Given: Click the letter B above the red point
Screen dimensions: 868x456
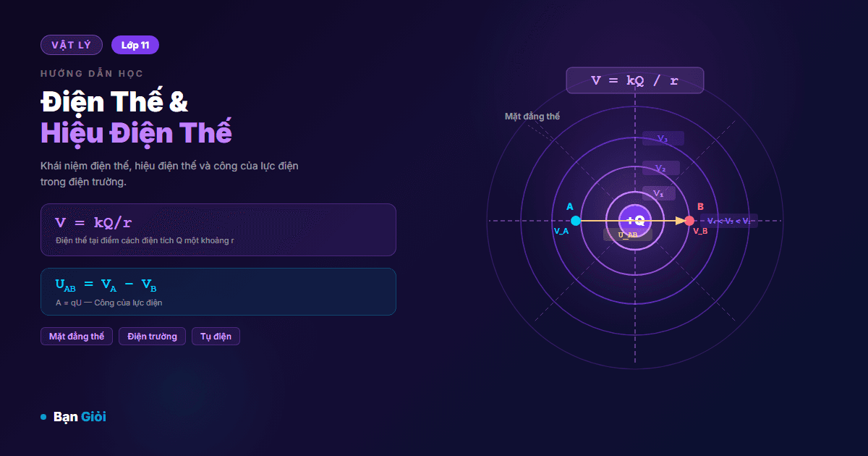Looking at the screenshot, I should click(700, 206).
